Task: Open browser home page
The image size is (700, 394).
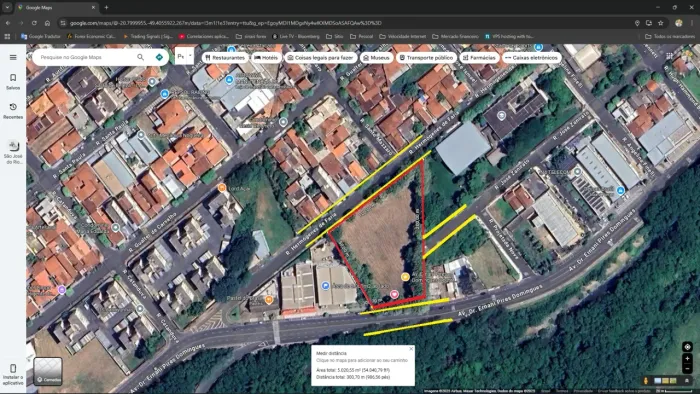Action: click(47, 23)
